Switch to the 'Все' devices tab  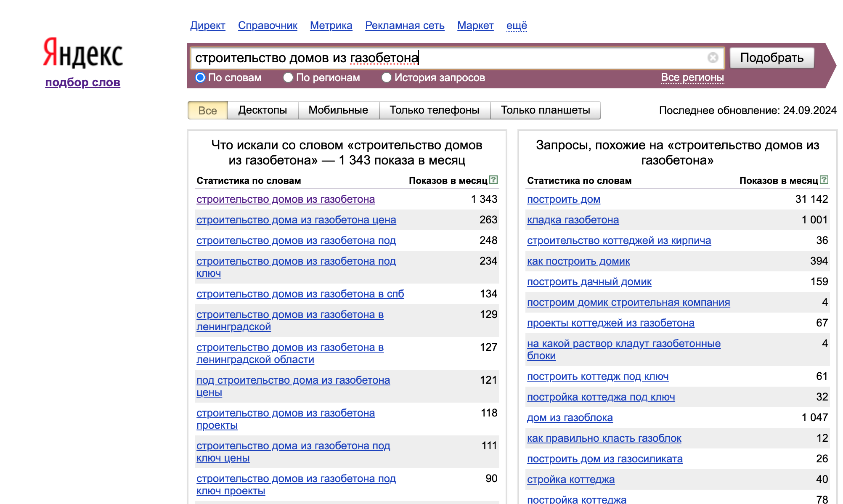point(207,110)
